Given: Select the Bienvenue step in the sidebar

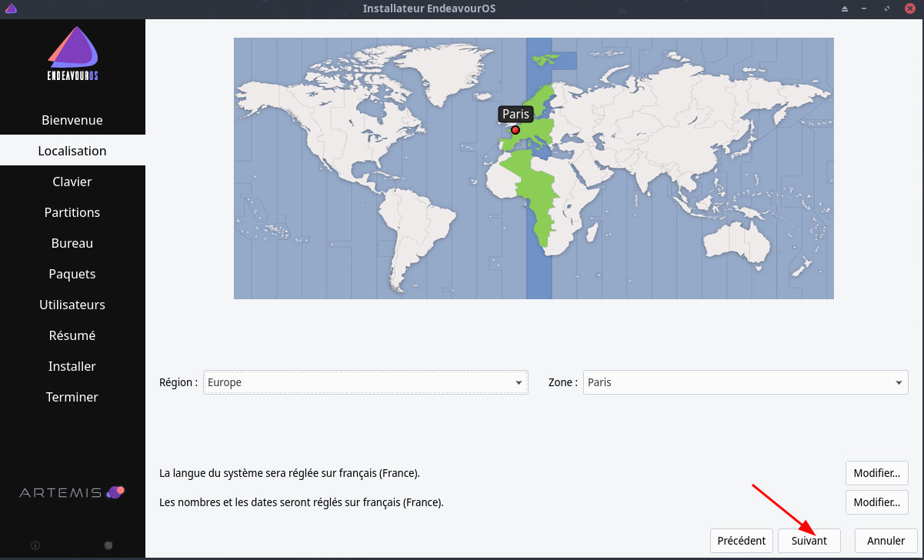Looking at the screenshot, I should (72, 120).
